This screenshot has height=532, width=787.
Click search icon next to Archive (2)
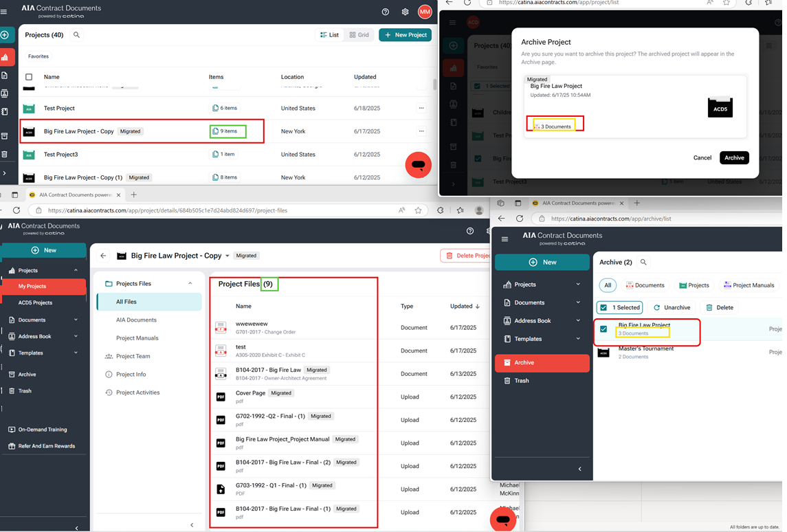coord(643,262)
